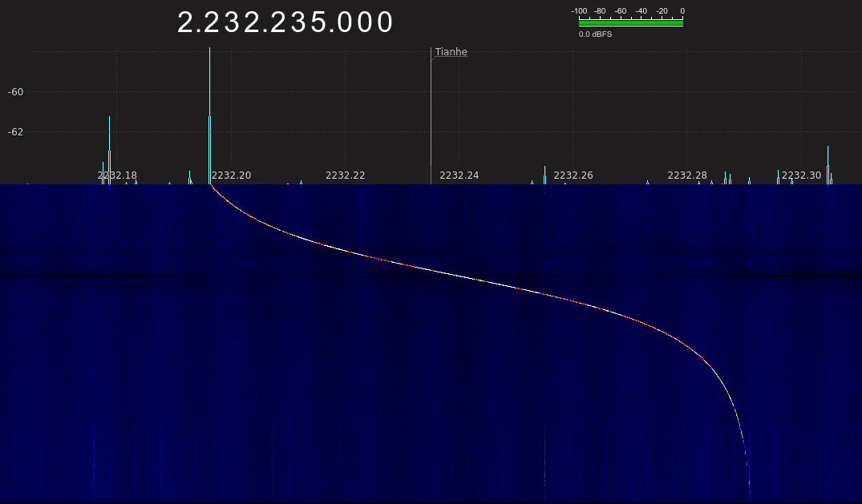
Task: Click the 2232.30 frequency axis label
Action: pos(801,175)
